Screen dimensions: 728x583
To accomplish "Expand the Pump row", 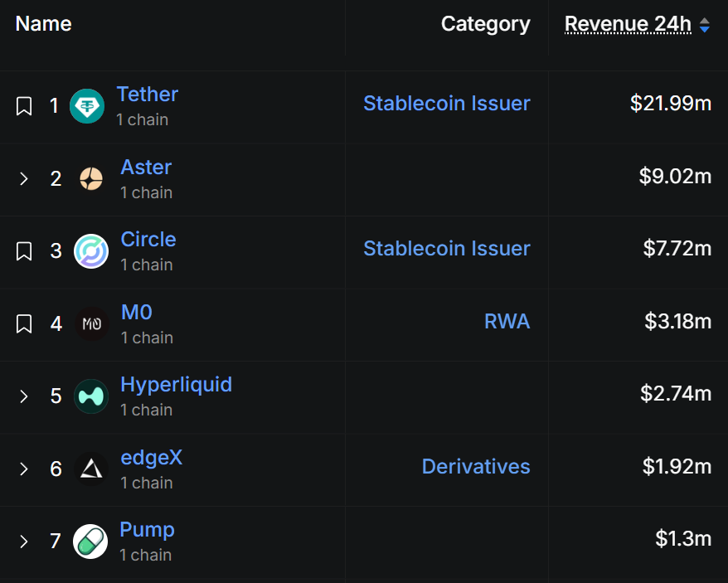I will 24,542.
